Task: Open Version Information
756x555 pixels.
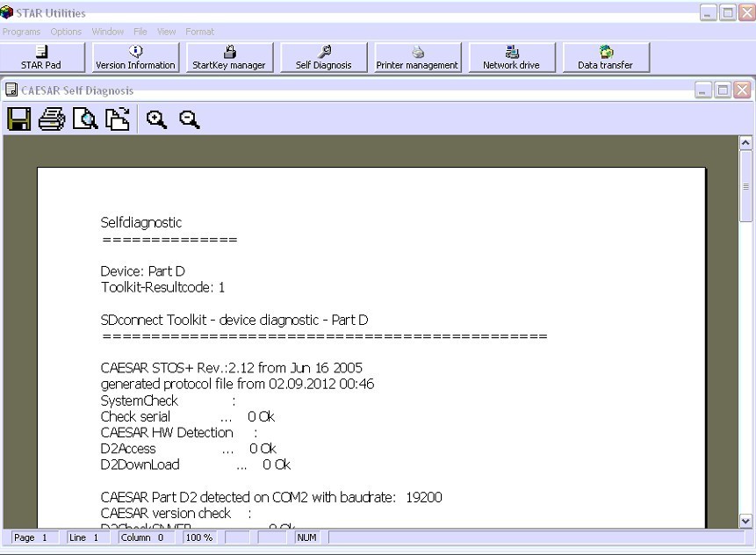Action: click(135, 57)
